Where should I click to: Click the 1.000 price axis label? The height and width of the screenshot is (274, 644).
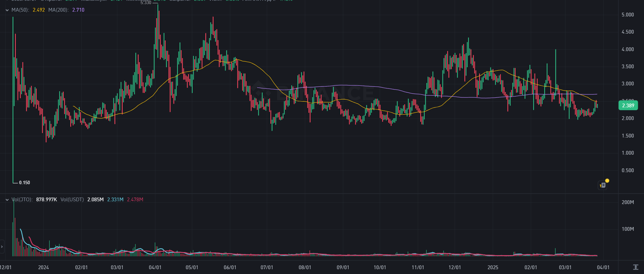pos(628,153)
